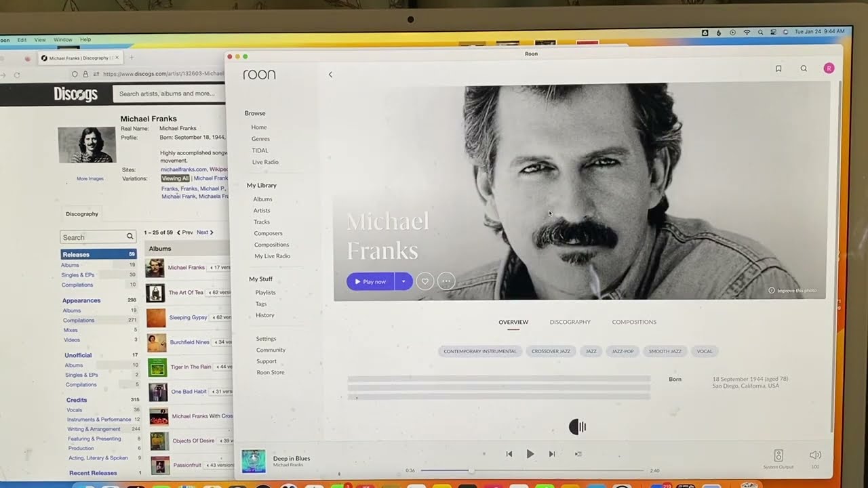
Task: Open TIDAL in Roon sidebar
Action: pos(260,150)
